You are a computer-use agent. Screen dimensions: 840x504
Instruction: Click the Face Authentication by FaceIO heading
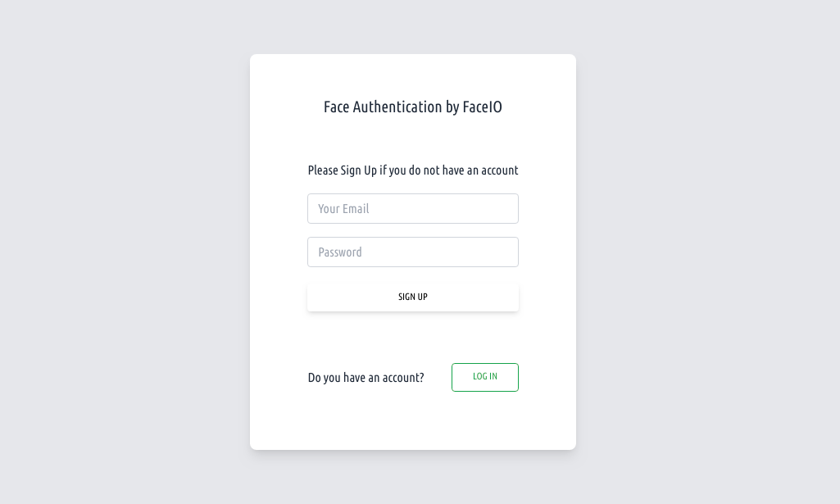(x=412, y=107)
